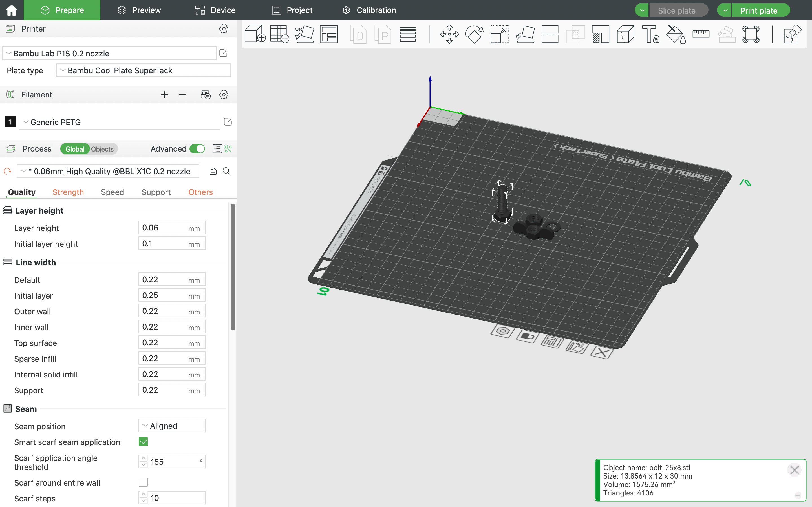
Task: Disable Smart scarf seam application
Action: (143, 442)
